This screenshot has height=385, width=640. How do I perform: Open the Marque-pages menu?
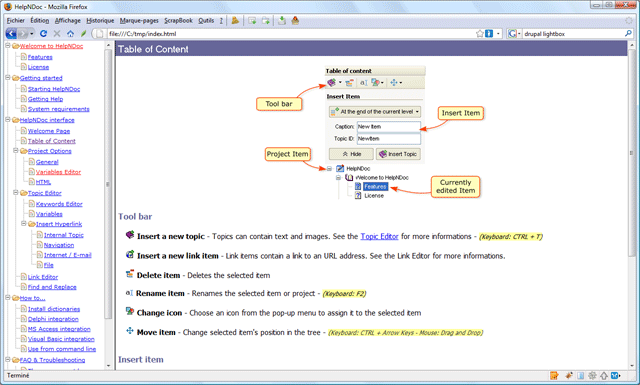coord(139,20)
